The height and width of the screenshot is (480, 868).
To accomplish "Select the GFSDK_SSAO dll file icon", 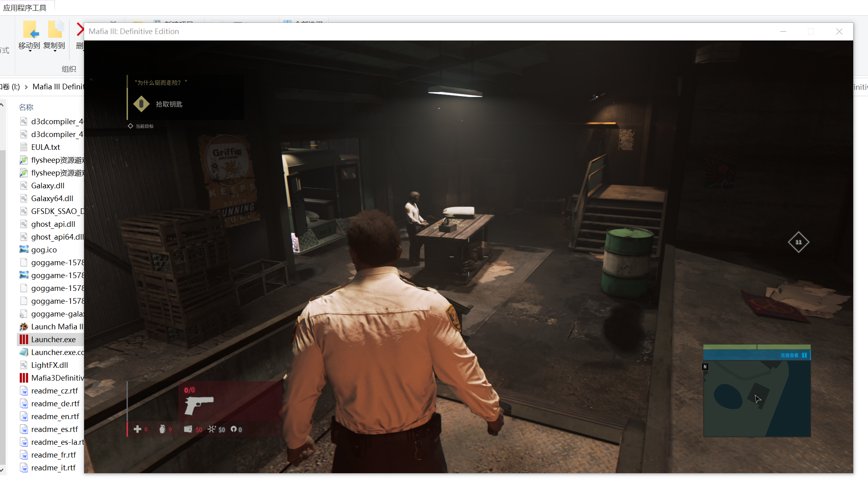I will (24, 211).
